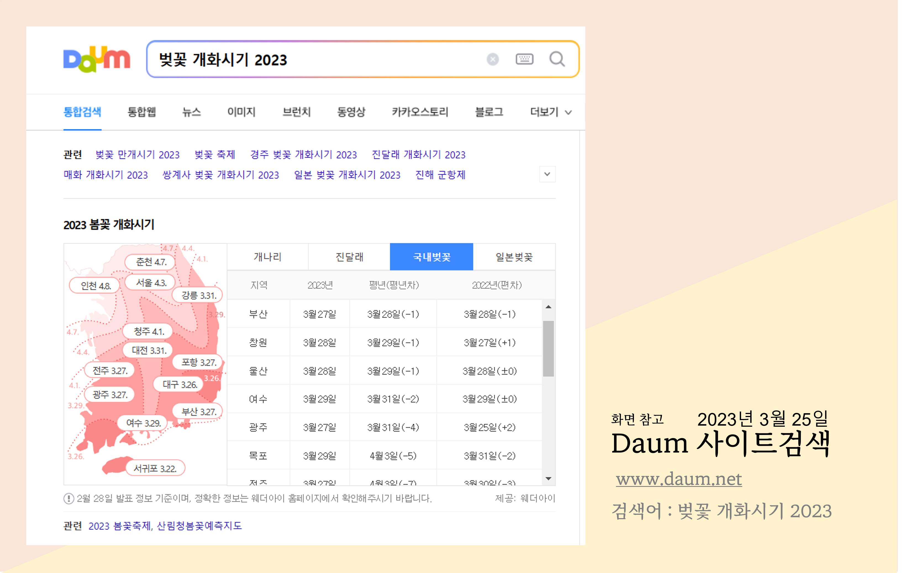Viewport: 924px width, 573px height.
Task: Click the magnifier search icon
Action: (557, 59)
